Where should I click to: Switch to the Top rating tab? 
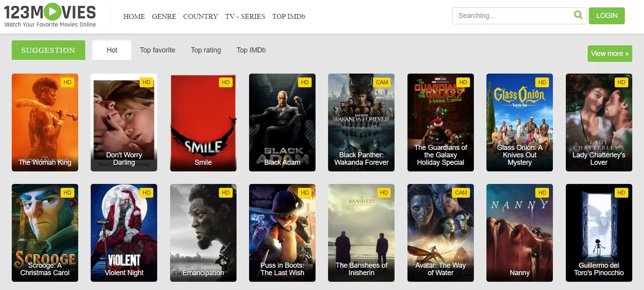pyautogui.click(x=206, y=50)
